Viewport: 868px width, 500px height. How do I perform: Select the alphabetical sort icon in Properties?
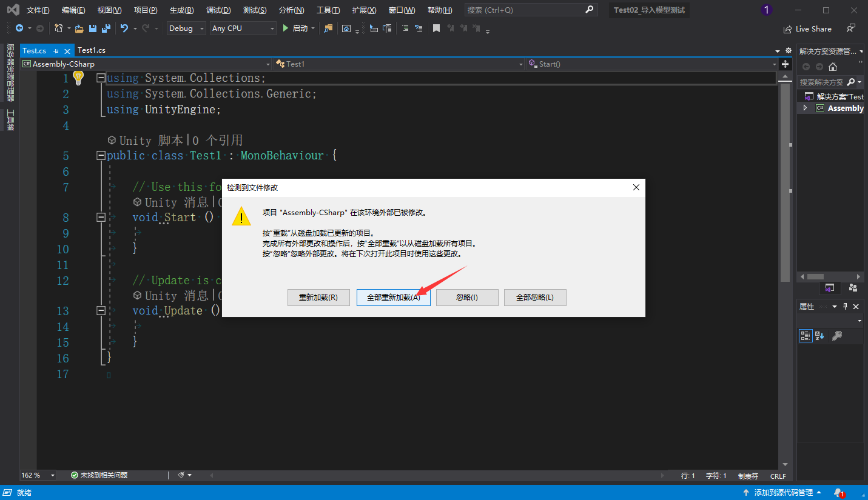819,336
